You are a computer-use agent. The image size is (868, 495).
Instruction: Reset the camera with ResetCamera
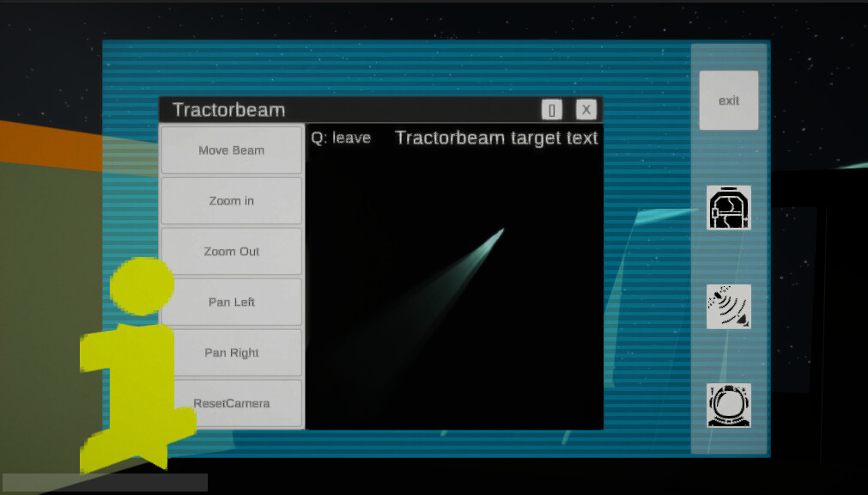tap(232, 403)
